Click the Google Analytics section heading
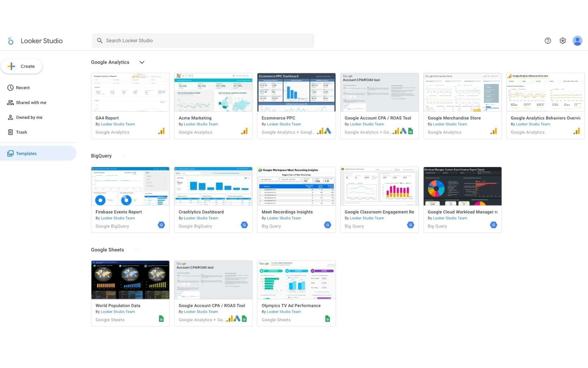Viewport: 588px width, 368px height. (110, 63)
